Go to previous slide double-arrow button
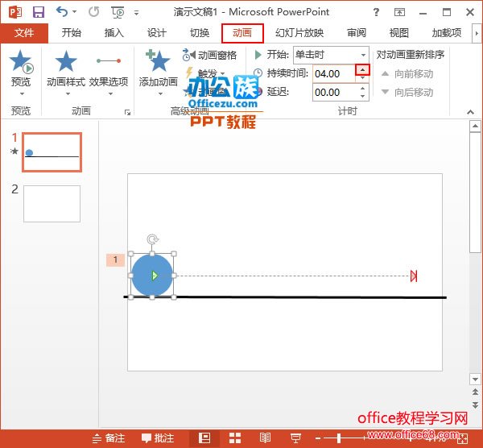 [x=475, y=392]
